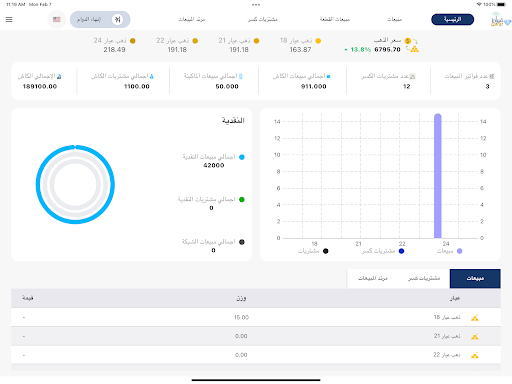Click the gold bars icon in the 21 karat row
The image size is (512, 384).
pos(475,337)
